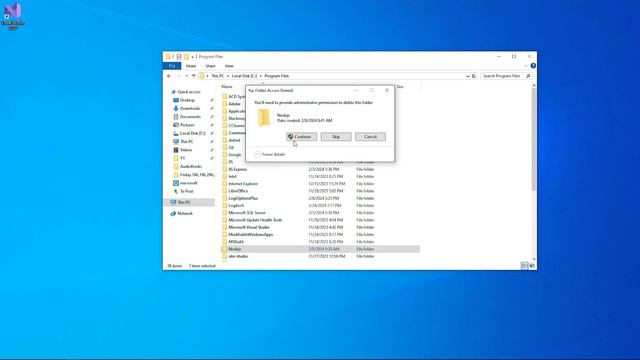Viewport: 640px width, 360px height.
Task: Sort by the Name column header
Action: coord(227,87)
